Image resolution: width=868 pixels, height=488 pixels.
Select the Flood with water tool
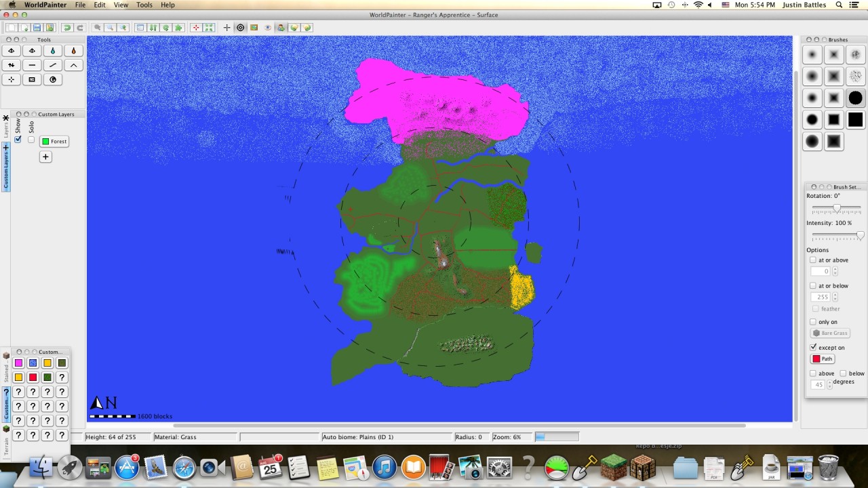tap(52, 51)
